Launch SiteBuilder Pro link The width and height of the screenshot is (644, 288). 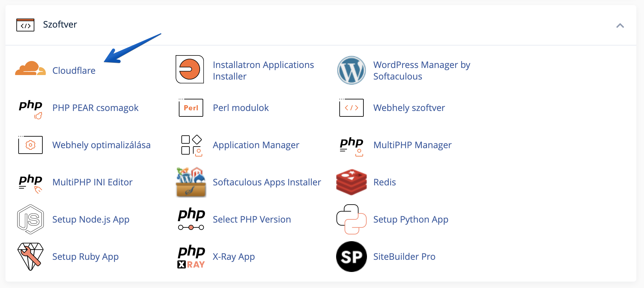coord(404,257)
